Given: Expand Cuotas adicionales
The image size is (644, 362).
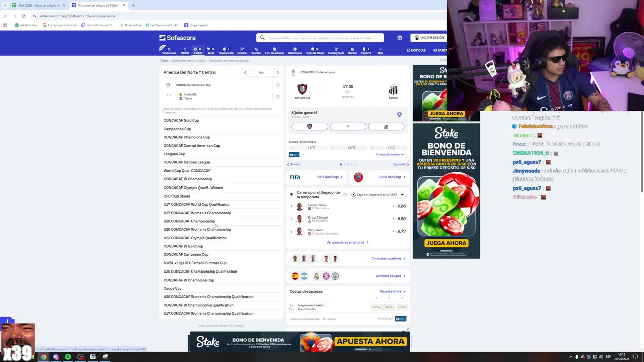Looking at the screenshot, I should tap(389, 154).
